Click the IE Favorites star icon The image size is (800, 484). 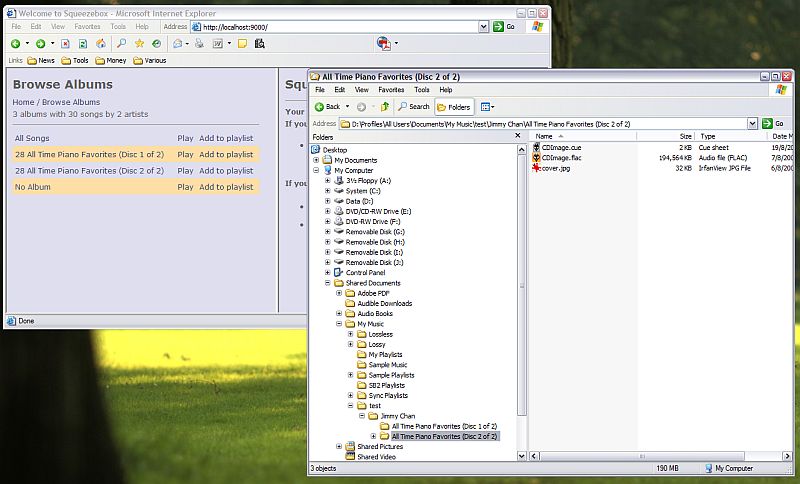click(139, 44)
